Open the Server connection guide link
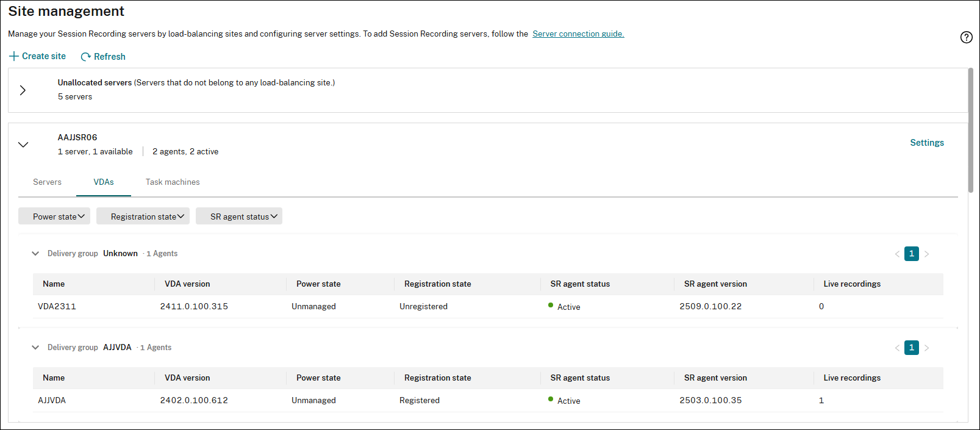Image resolution: width=980 pixels, height=430 pixels. tap(578, 34)
